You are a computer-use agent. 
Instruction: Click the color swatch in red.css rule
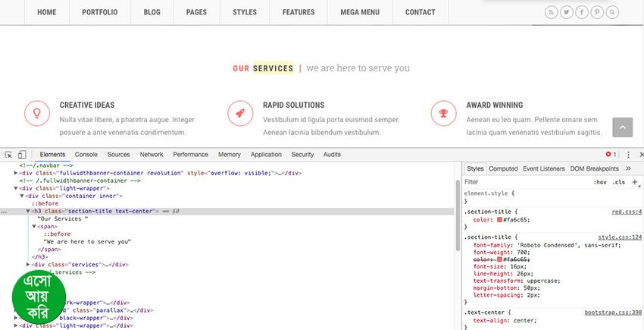(500, 220)
